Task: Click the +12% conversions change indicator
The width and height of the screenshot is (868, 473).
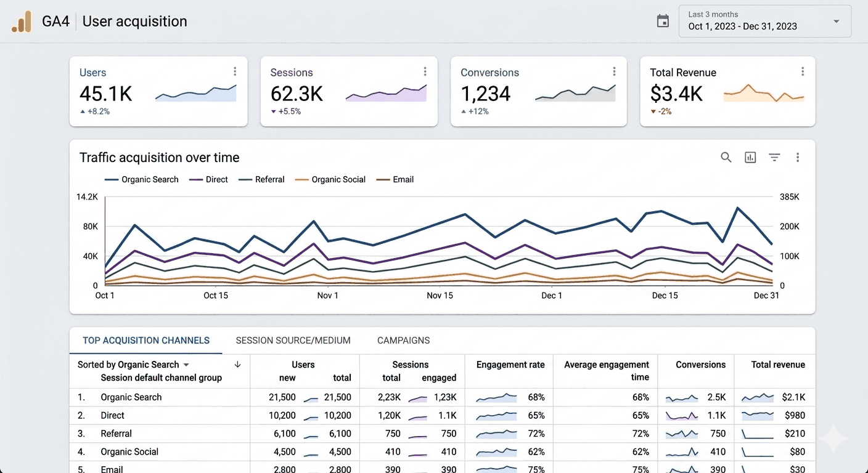Action: tap(475, 112)
